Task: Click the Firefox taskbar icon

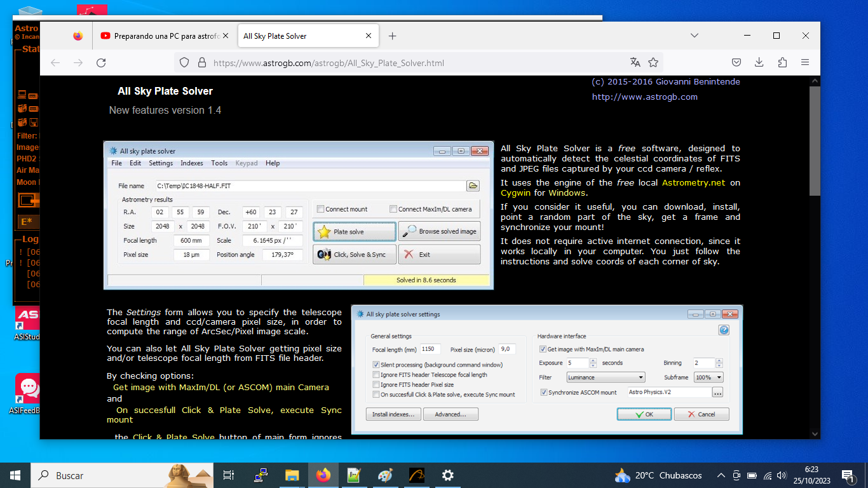Action: [323, 475]
